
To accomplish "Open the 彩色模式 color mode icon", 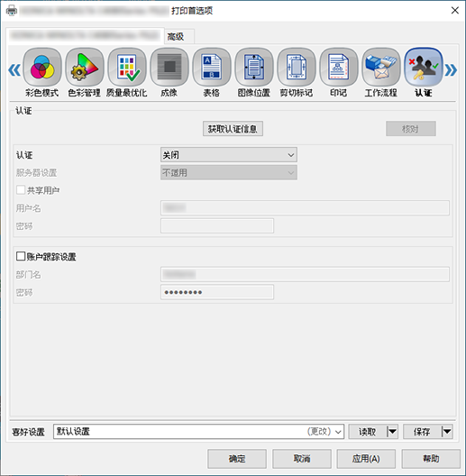I will click(x=42, y=68).
